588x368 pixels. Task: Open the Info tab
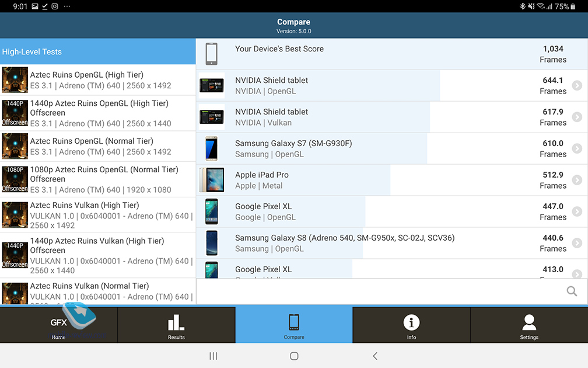pyautogui.click(x=411, y=325)
